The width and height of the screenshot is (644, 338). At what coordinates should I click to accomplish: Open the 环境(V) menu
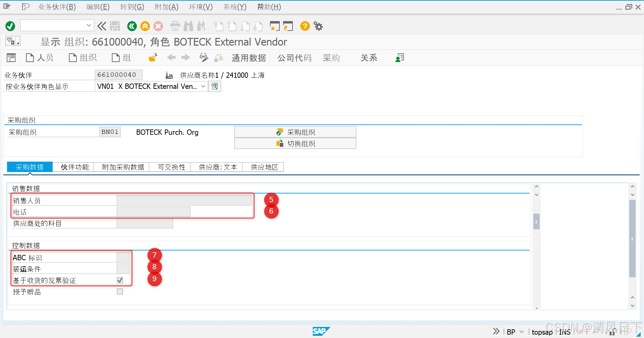pyautogui.click(x=201, y=7)
